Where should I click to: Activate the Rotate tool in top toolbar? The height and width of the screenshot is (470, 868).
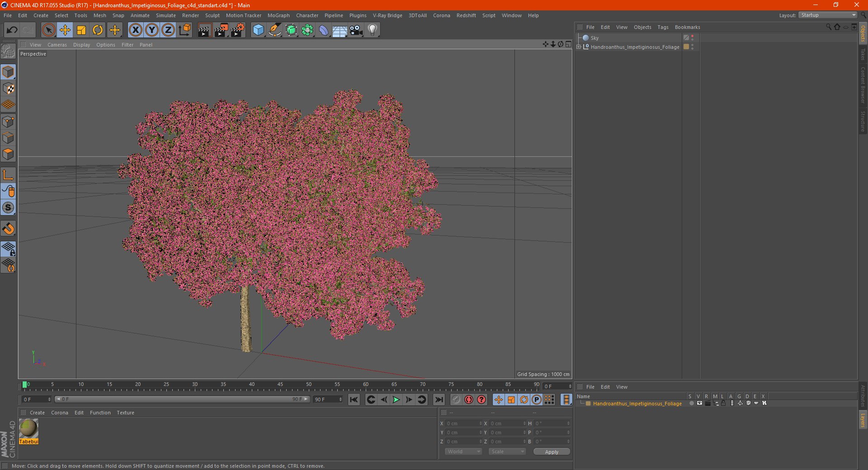(98, 30)
